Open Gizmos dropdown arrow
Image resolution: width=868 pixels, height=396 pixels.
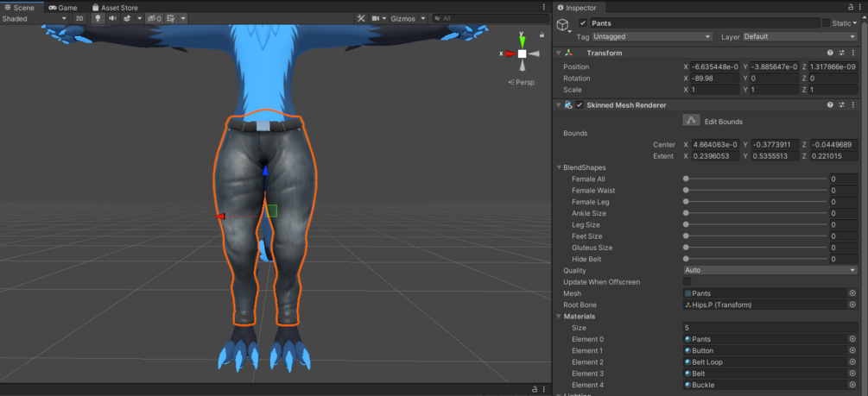pyautogui.click(x=423, y=18)
